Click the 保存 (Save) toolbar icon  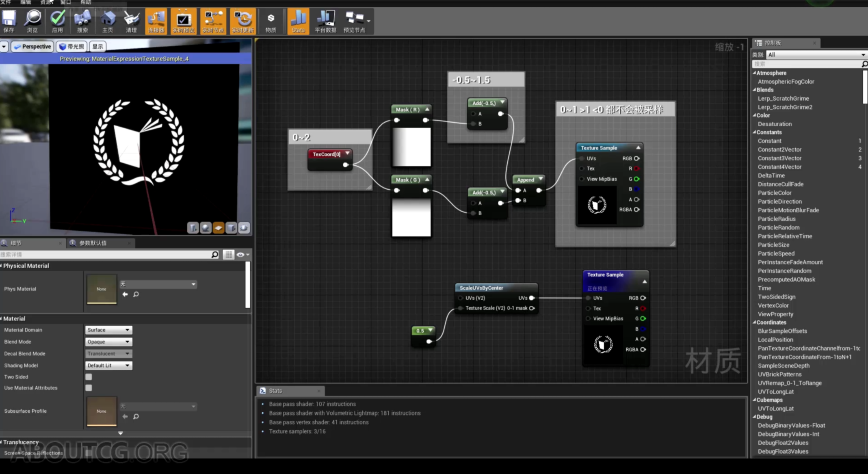click(9, 21)
